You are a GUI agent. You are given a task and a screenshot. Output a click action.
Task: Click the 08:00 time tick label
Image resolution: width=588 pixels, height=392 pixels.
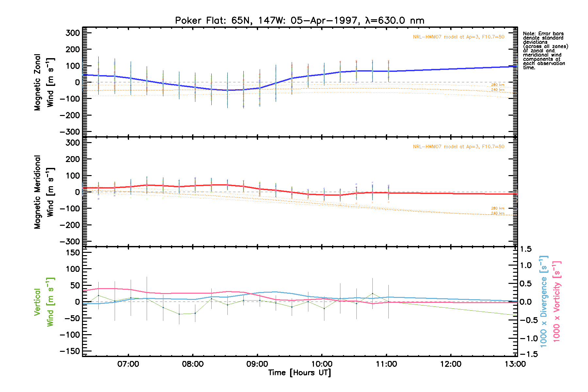click(193, 364)
